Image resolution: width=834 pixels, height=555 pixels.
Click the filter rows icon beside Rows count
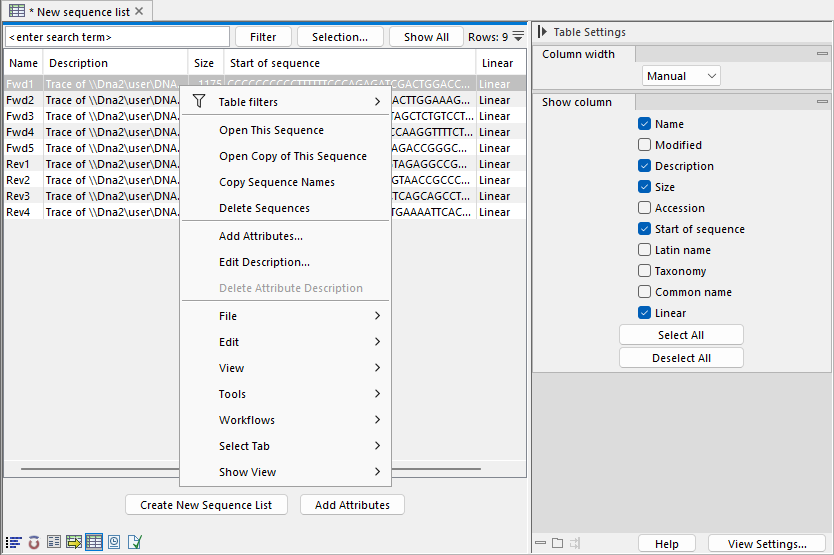[518, 37]
